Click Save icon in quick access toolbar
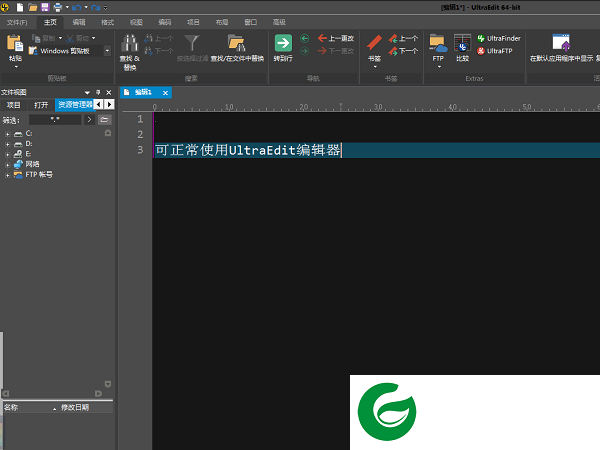The height and width of the screenshot is (450, 600). click(45, 7)
